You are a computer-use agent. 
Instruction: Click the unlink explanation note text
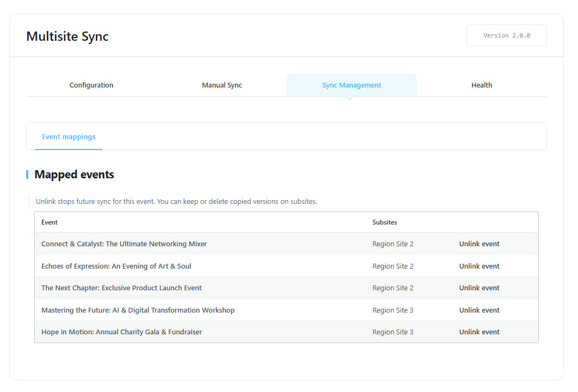click(x=176, y=202)
